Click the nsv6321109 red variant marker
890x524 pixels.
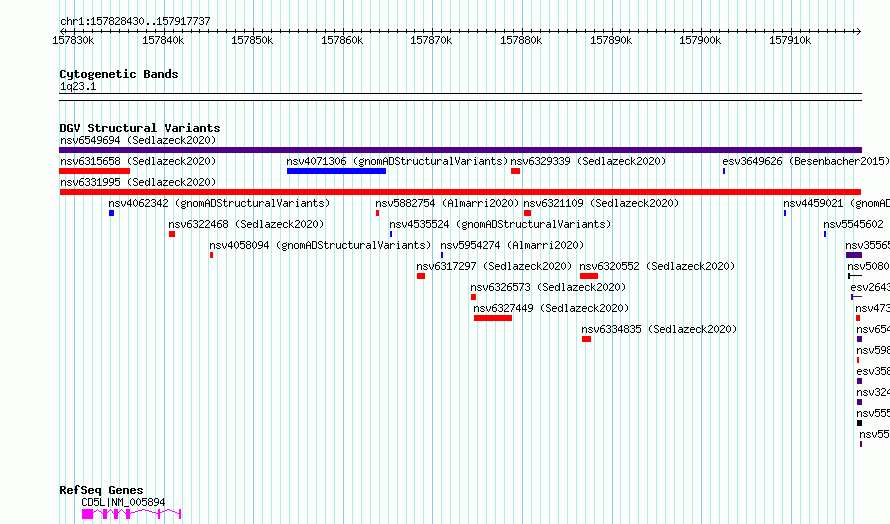point(527,213)
